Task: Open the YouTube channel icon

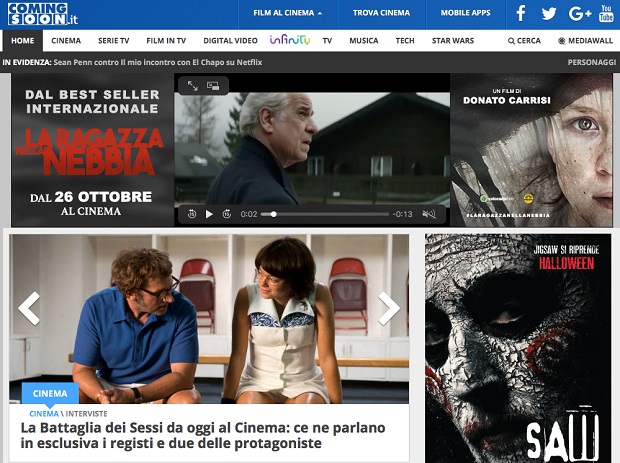Action: click(606, 14)
